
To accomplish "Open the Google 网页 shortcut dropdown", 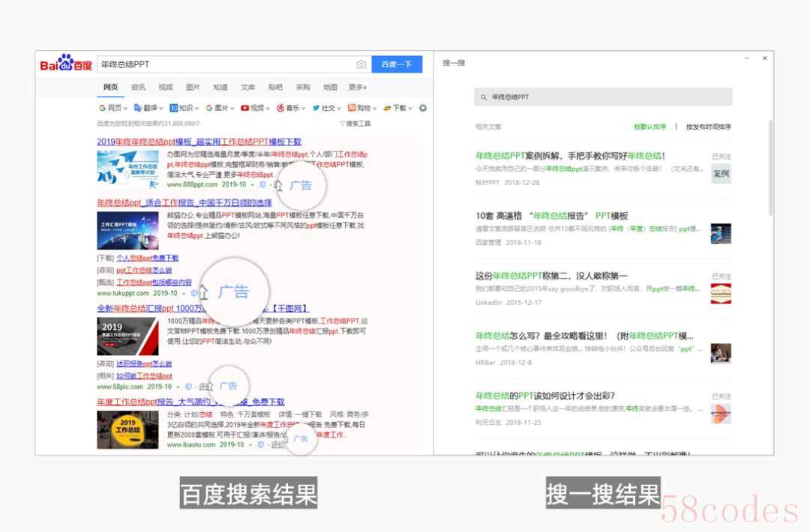I will [x=113, y=108].
